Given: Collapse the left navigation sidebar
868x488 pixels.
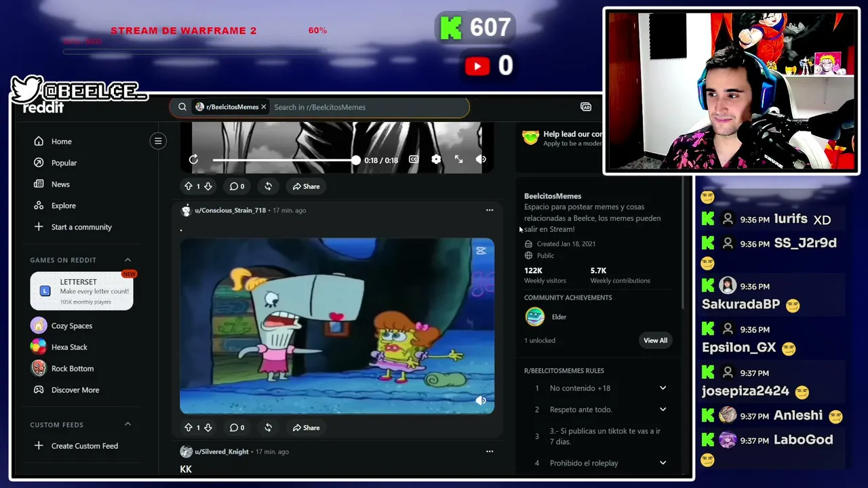Looking at the screenshot, I should 158,141.
